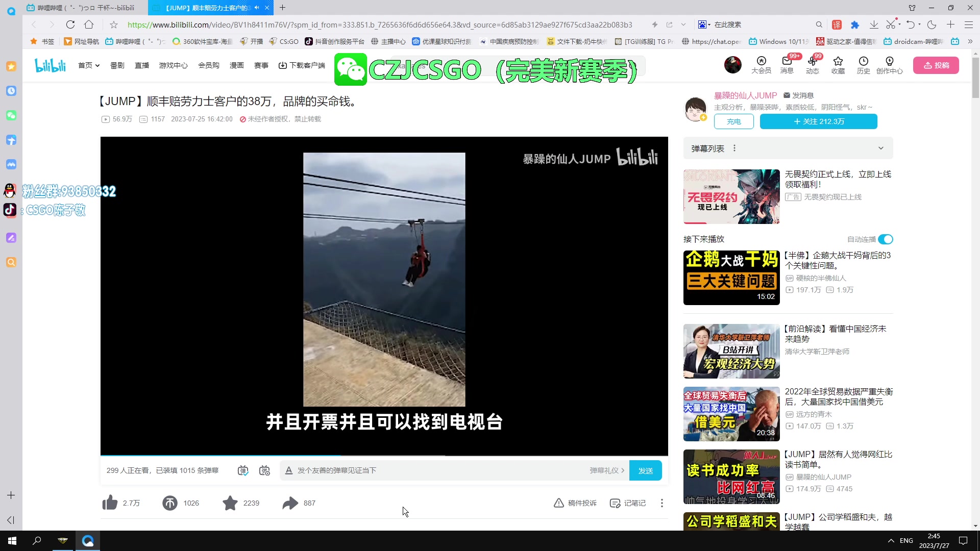Viewport: 980px width, 551px height.
Task: Bookmark this page with the address bar star
Action: (114, 24)
